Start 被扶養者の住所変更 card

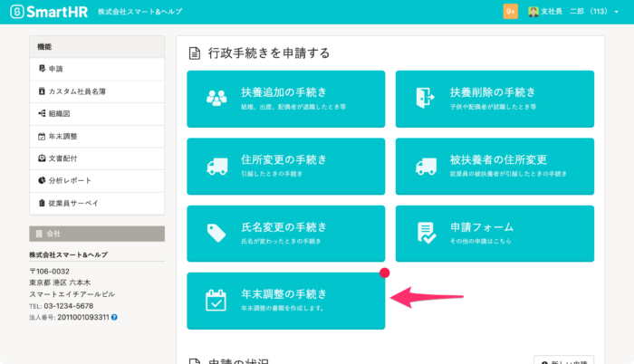coord(495,167)
